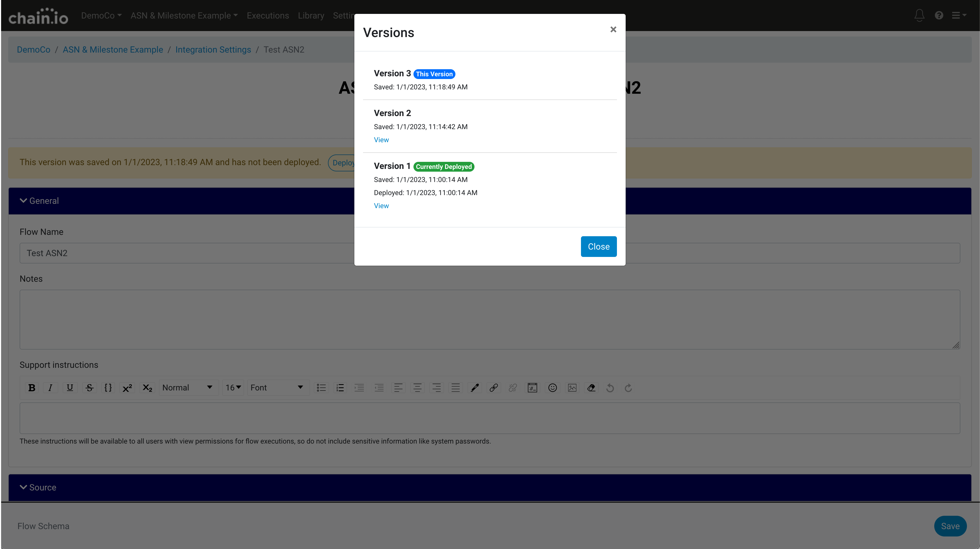The height and width of the screenshot is (549, 980).
Task: Open the text color picker pen icon
Action: (474, 388)
